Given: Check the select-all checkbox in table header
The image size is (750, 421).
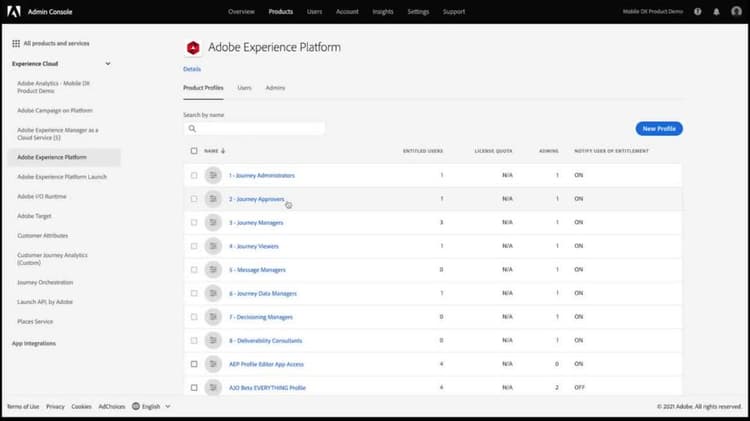Looking at the screenshot, I should (x=194, y=151).
